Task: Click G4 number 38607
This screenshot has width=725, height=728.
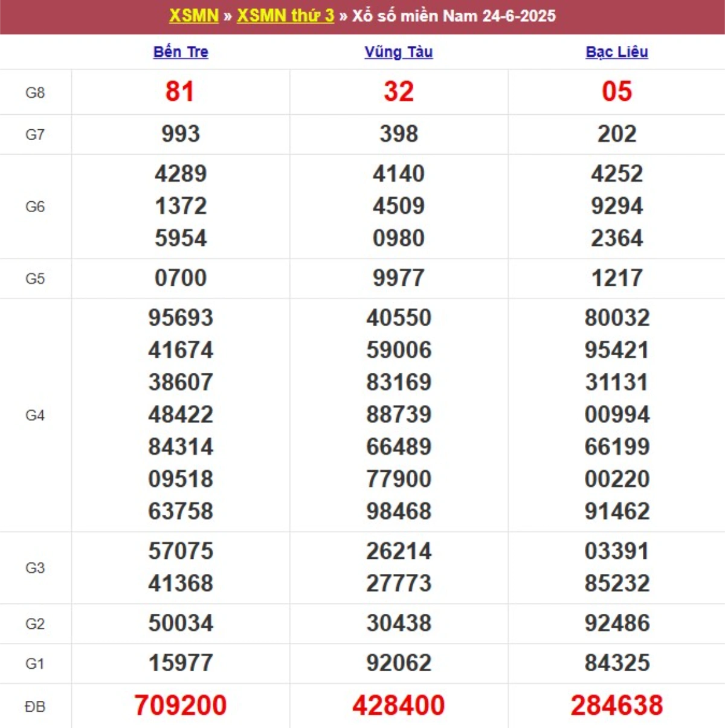Action: 181,382
